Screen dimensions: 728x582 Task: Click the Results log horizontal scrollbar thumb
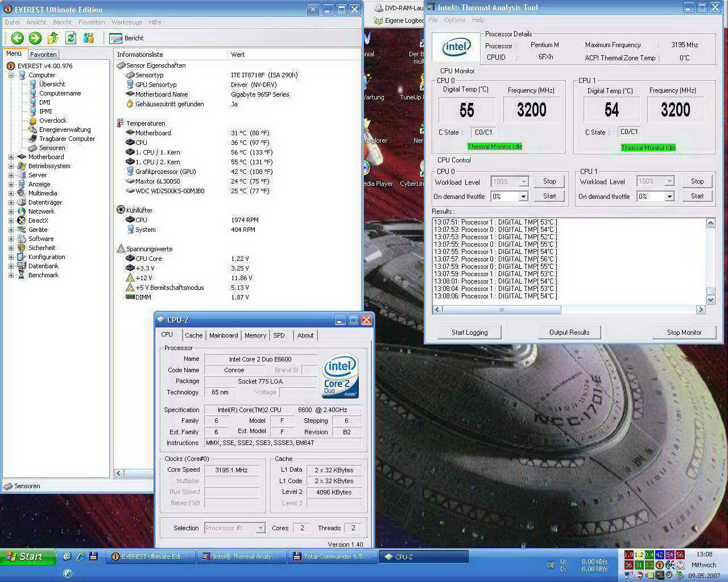502,310
